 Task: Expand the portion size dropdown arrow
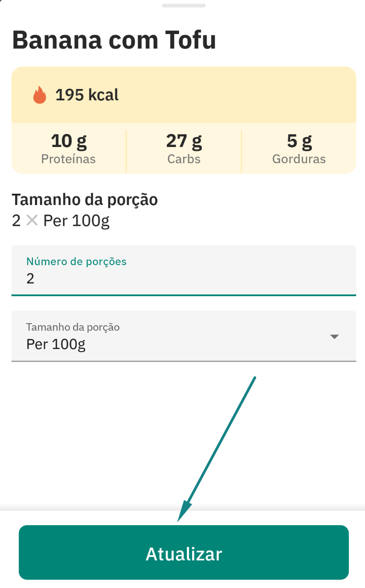tap(334, 336)
